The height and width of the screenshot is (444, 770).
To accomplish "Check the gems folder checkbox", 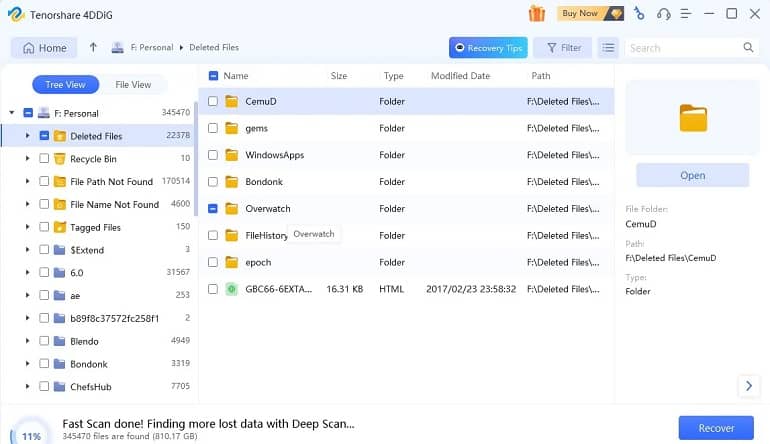I will point(213,128).
